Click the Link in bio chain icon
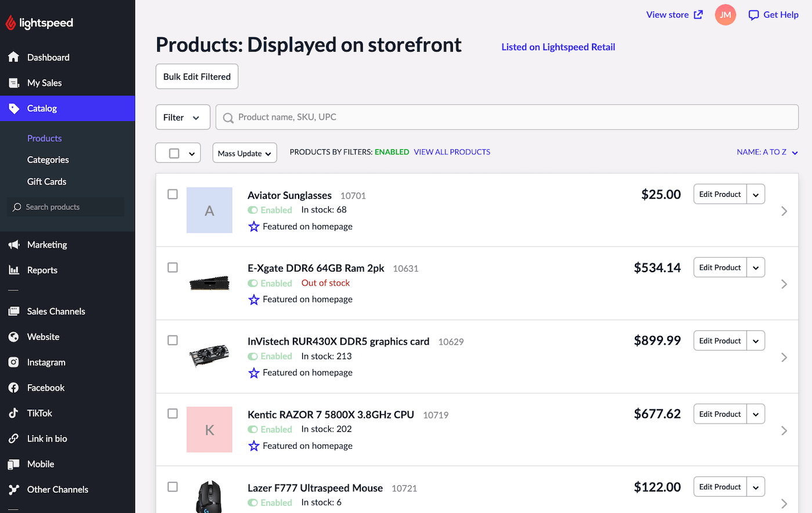Viewport: 812px width, 513px height. point(14,439)
